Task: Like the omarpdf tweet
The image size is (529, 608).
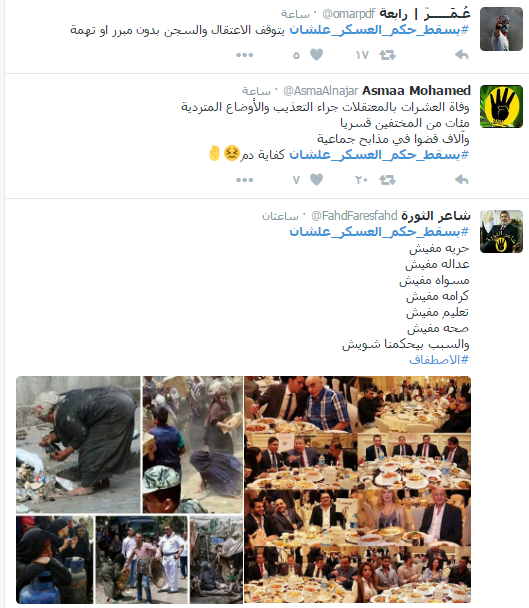Action: point(316,55)
